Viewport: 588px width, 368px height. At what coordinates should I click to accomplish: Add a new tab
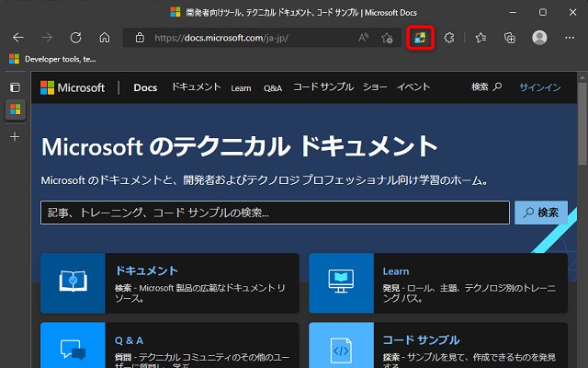point(15,137)
